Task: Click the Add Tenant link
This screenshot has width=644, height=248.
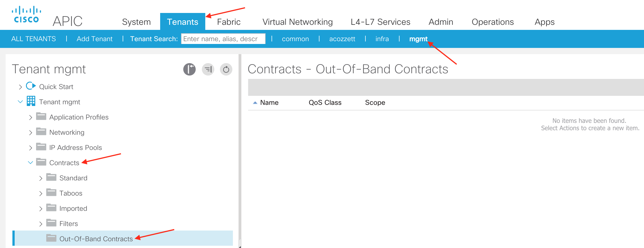Action: (x=94, y=39)
